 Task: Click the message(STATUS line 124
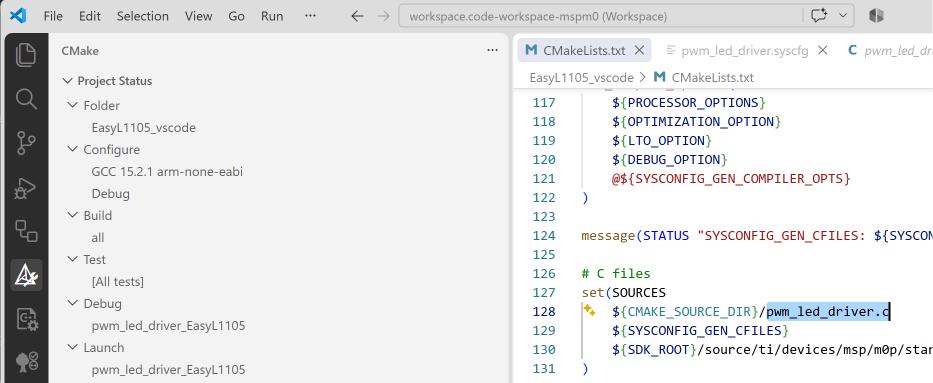point(757,236)
